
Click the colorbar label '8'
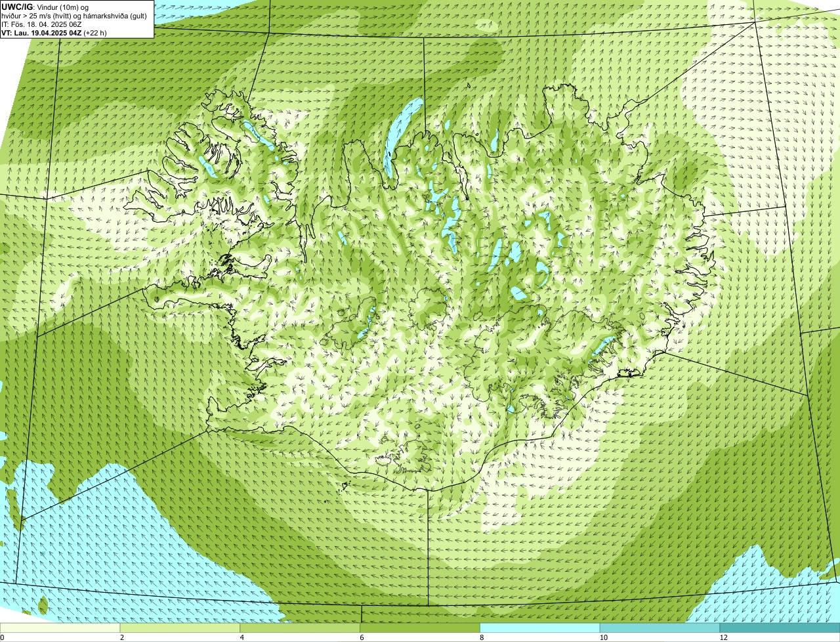(x=482, y=637)
